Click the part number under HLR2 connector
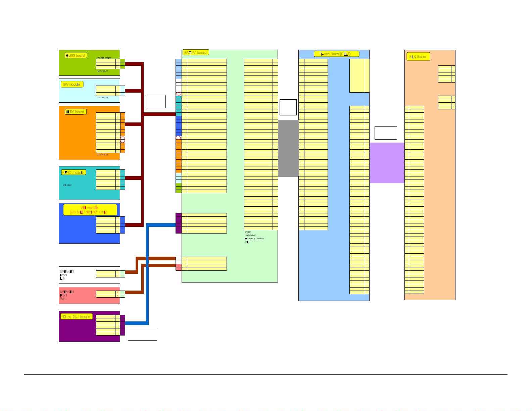Image resolution: width=532 pixels, height=411 pixels. click(102, 155)
